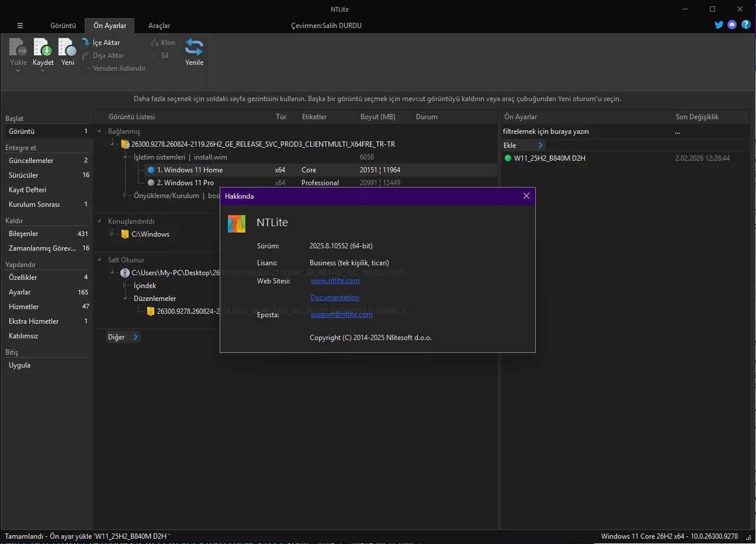Expand the C:\Windows tree node
This screenshot has width=756, height=544.
pyautogui.click(x=112, y=234)
